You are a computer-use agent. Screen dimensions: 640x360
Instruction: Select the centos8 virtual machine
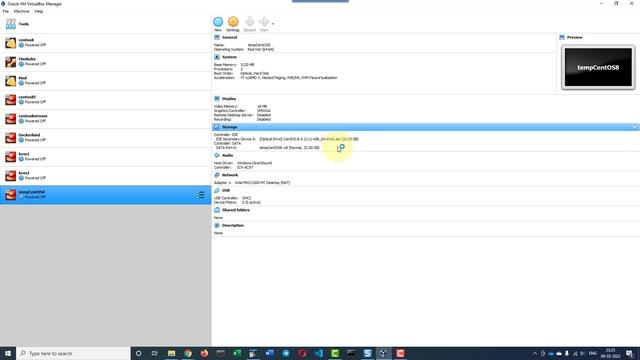(x=105, y=43)
